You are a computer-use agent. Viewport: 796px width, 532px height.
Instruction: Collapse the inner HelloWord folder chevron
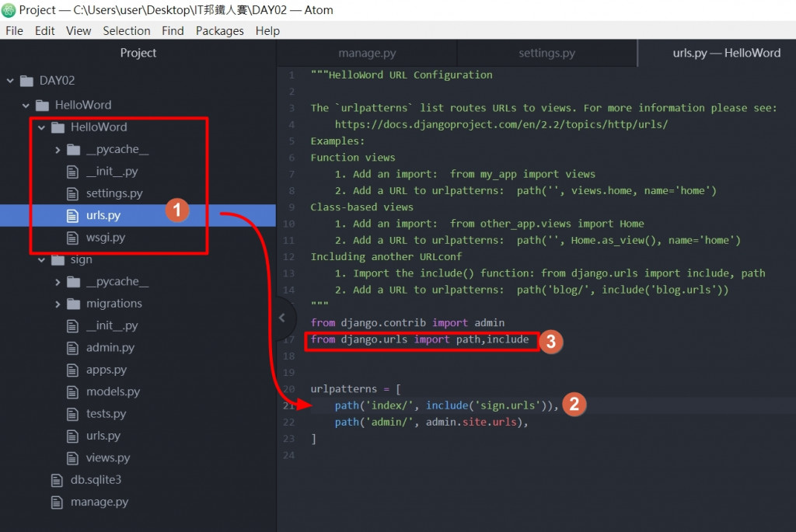pos(42,127)
